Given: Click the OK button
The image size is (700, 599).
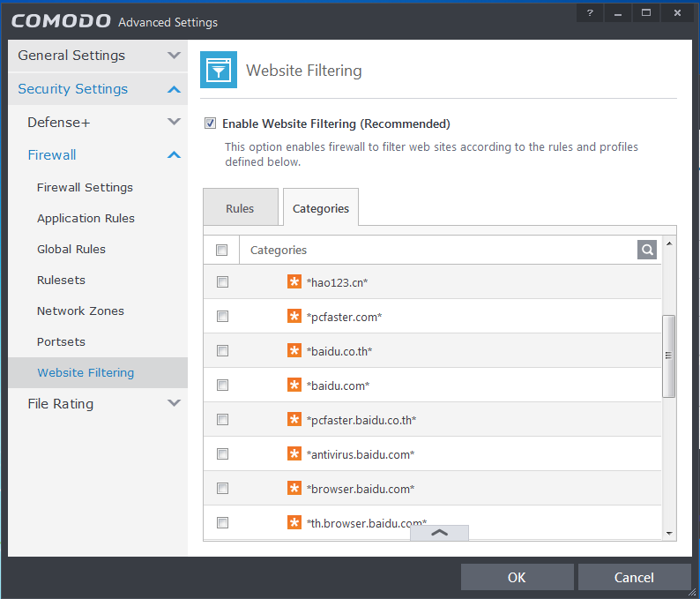Looking at the screenshot, I should (517, 577).
